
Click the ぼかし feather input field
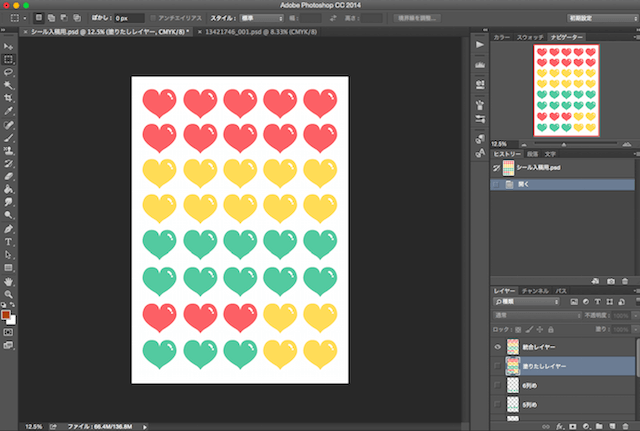tap(129, 18)
